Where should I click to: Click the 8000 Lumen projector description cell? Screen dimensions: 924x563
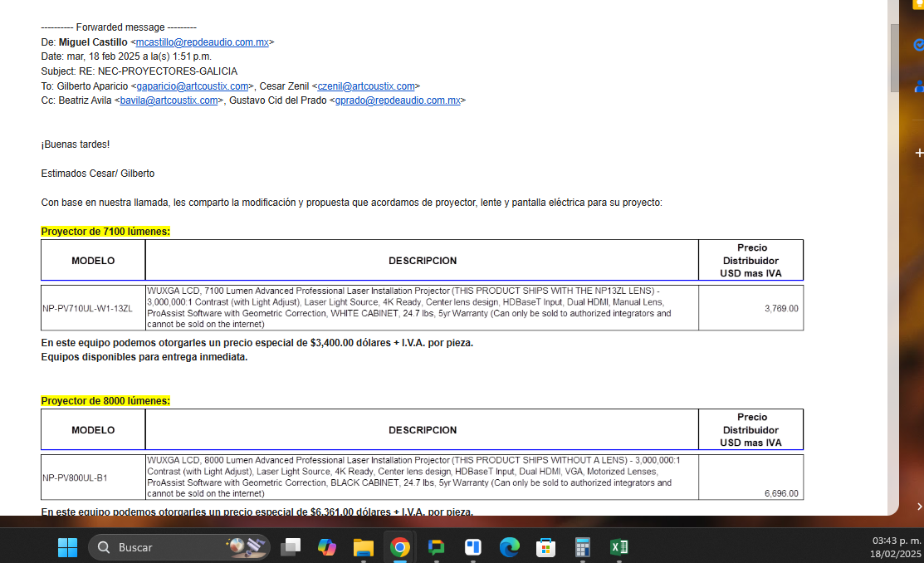422,477
